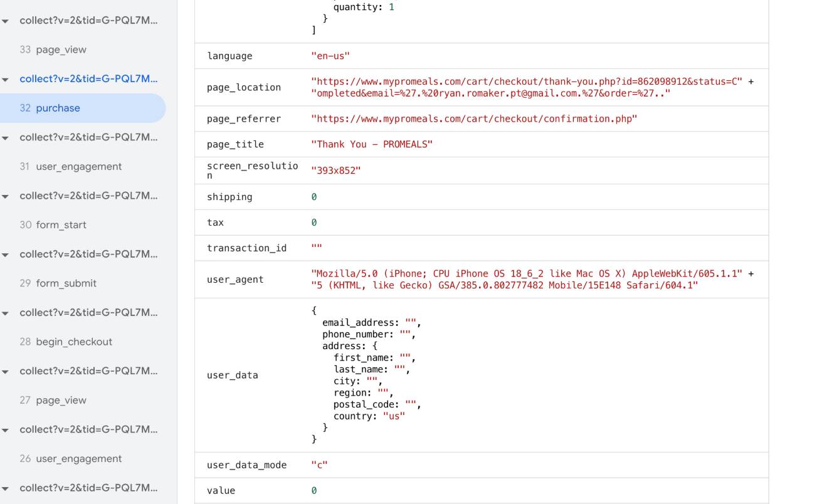Click the 0 value in shipping row
The image size is (817, 504).
pyautogui.click(x=314, y=197)
